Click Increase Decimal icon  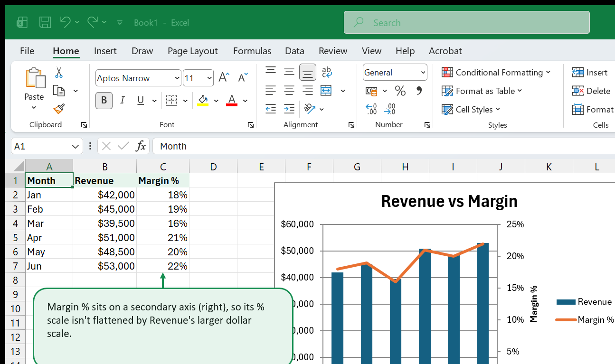coord(371,109)
